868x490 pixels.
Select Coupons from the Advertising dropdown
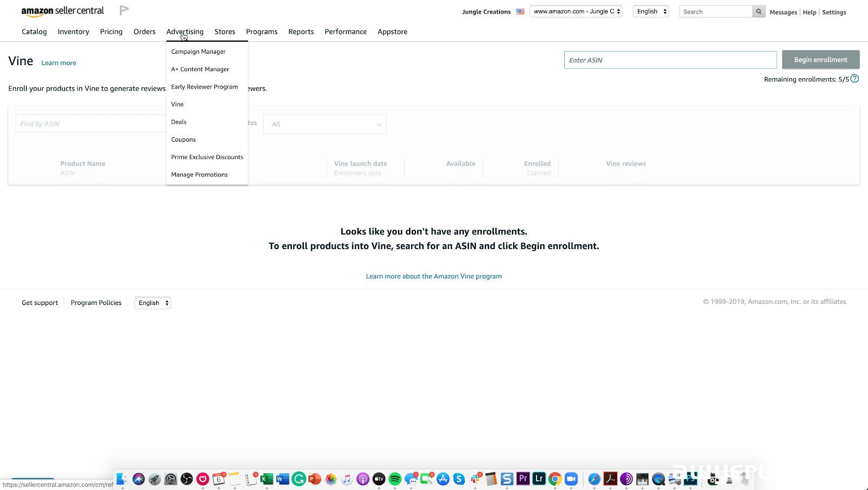183,139
